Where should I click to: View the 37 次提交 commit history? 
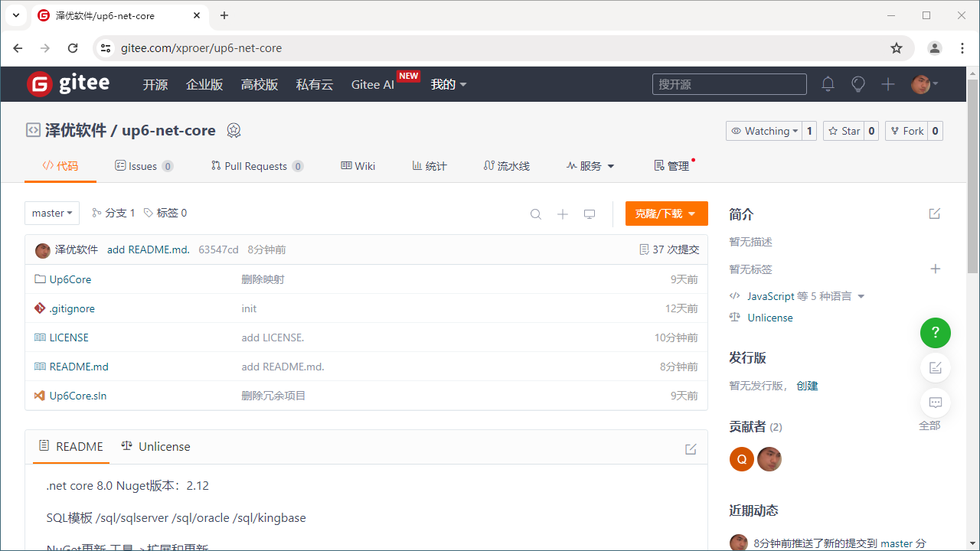pyautogui.click(x=669, y=249)
